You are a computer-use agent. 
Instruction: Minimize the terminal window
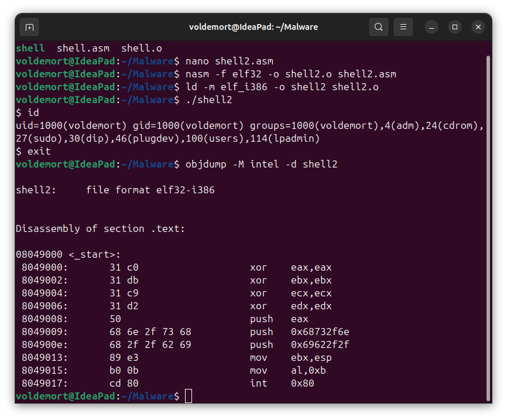pyautogui.click(x=431, y=27)
